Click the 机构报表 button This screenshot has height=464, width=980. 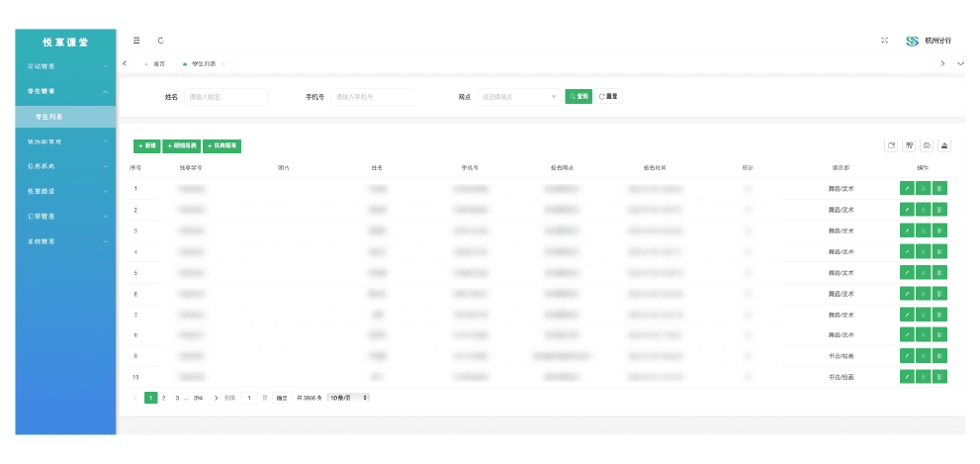click(x=222, y=145)
